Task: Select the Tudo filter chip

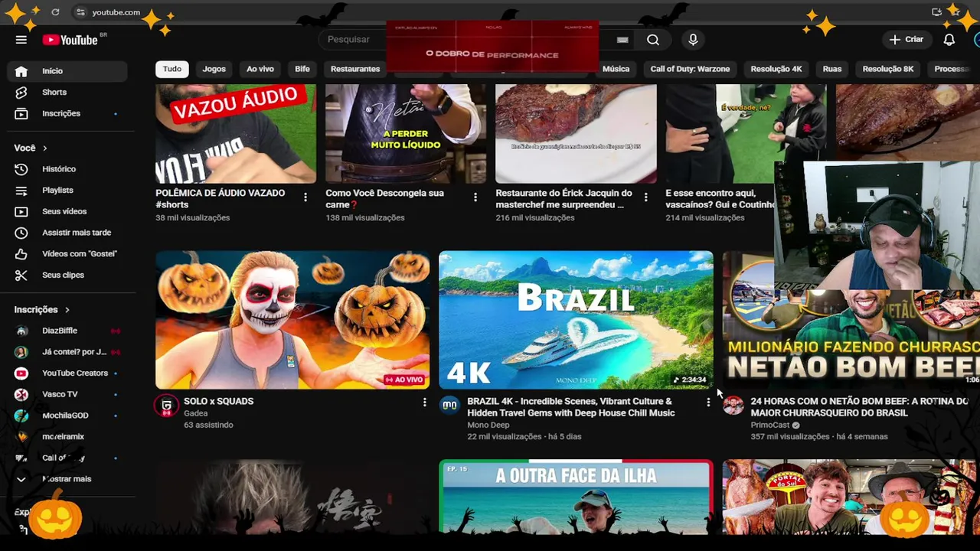Action: tap(172, 69)
